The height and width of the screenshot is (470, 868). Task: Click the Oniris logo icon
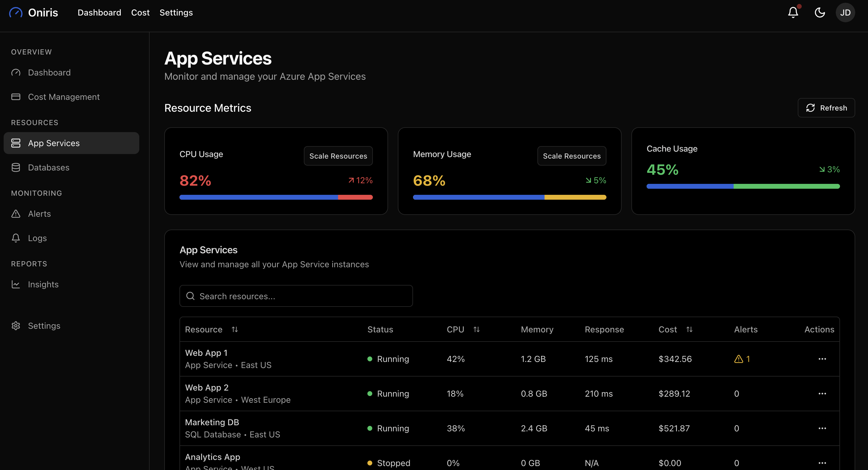pos(16,12)
